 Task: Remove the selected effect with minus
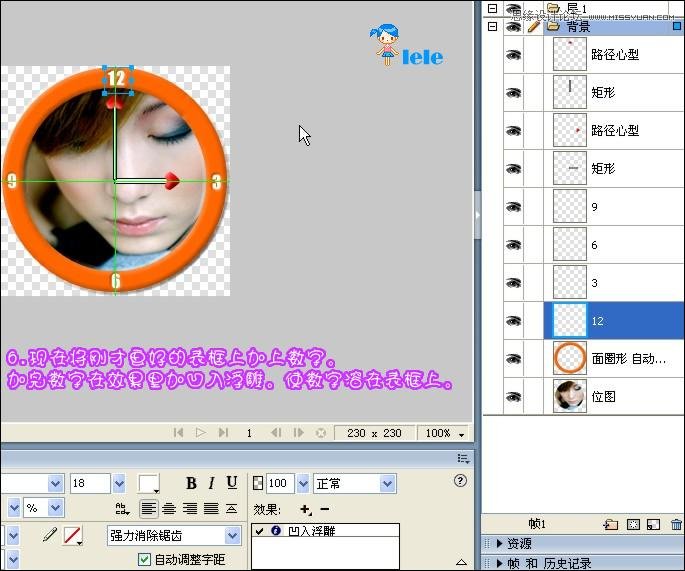tap(323, 509)
